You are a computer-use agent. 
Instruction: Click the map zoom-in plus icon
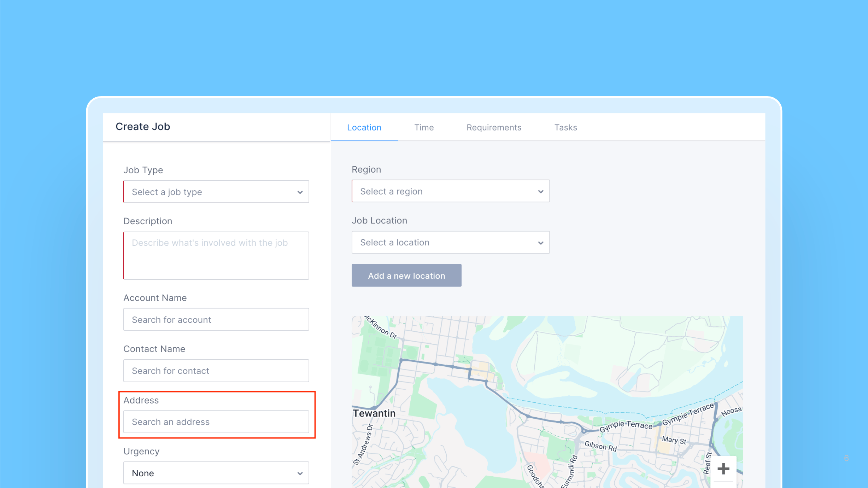click(723, 469)
